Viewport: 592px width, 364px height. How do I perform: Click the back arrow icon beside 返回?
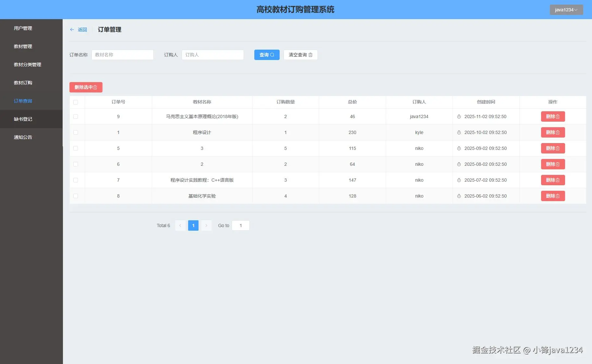[72, 30]
